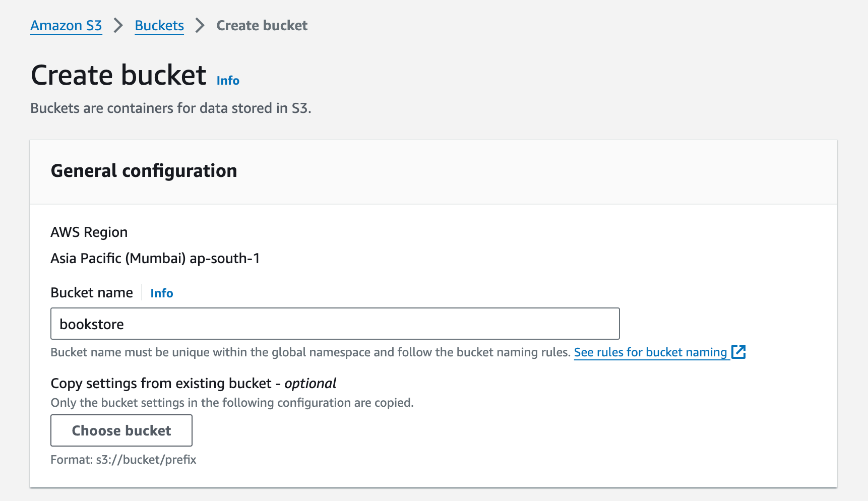Click the chevron icon after Amazon S3
This screenshot has height=501, width=868.
(118, 25)
